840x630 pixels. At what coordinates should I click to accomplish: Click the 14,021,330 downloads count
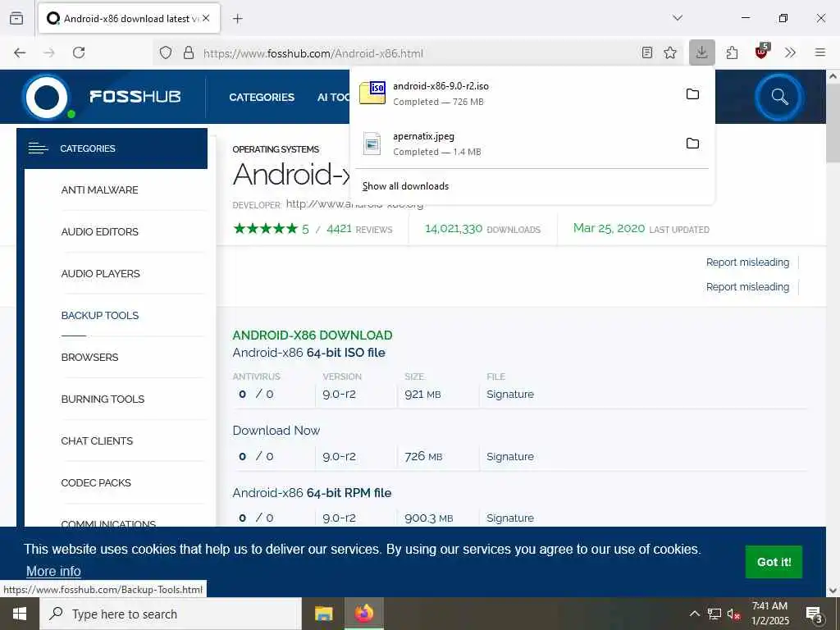(482, 229)
